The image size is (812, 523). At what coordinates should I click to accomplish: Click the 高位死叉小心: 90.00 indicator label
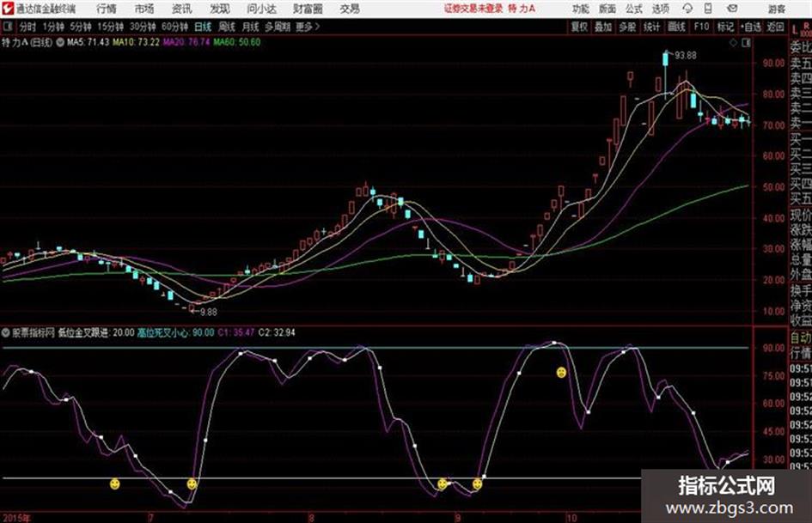[175, 332]
